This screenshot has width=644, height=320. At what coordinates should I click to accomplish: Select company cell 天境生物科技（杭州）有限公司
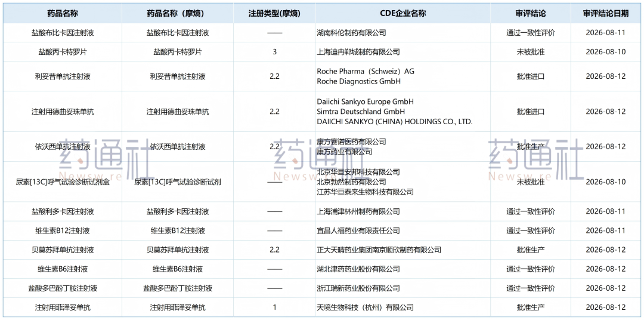click(365, 307)
